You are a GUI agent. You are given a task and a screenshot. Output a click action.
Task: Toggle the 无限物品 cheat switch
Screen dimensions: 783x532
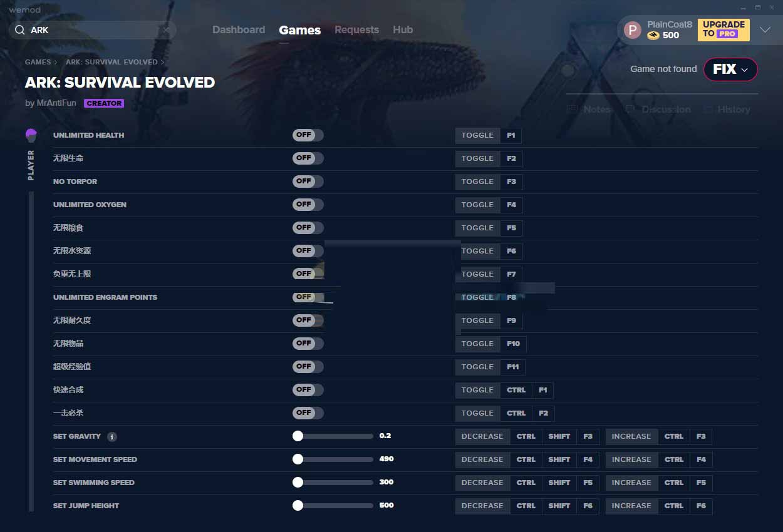pos(308,344)
